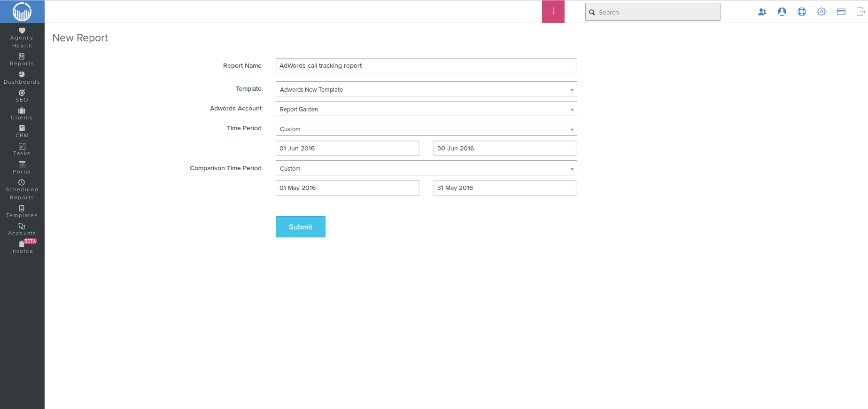This screenshot has width=868, height=409.
Task: Open the user profile icon
Action: [782, 12]
